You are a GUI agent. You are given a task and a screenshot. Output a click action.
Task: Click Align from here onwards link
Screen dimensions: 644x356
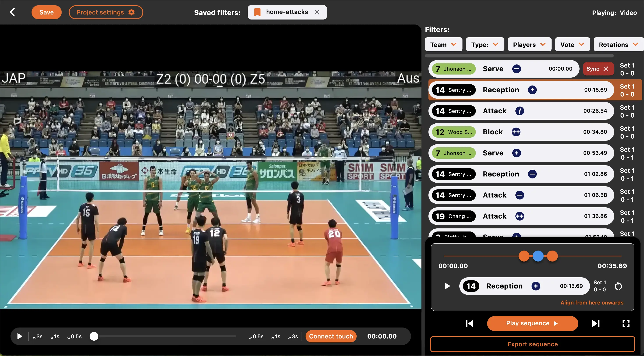click(x=592, y=303)
